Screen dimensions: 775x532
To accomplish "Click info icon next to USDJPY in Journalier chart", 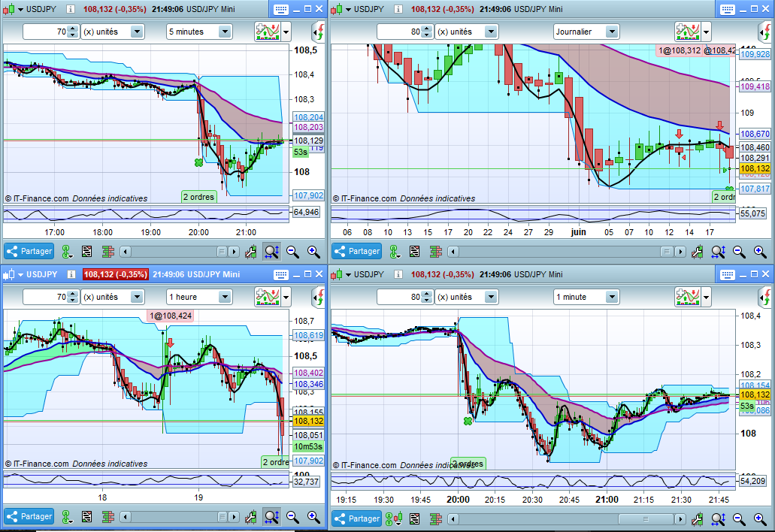I will coord(398,9).
